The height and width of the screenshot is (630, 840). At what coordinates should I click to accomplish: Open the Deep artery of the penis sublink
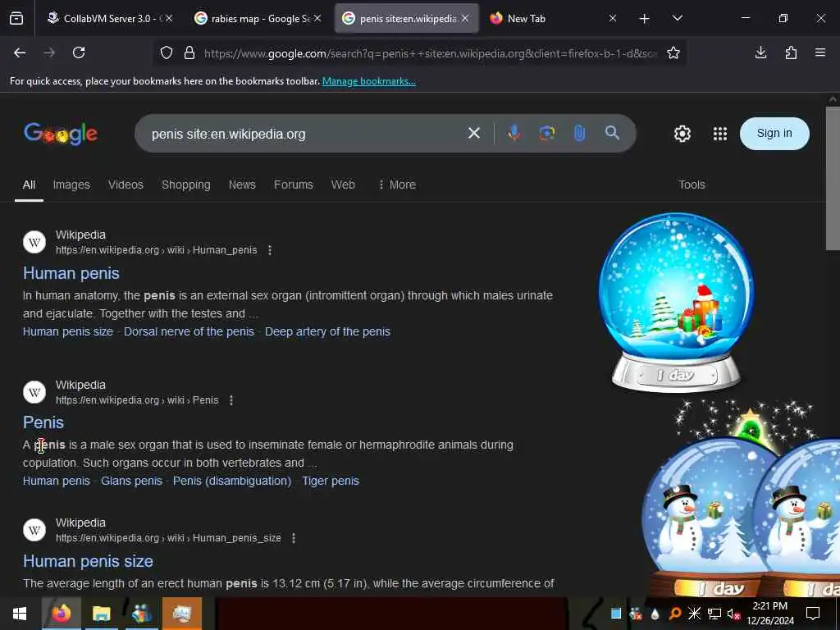point(327,331)
